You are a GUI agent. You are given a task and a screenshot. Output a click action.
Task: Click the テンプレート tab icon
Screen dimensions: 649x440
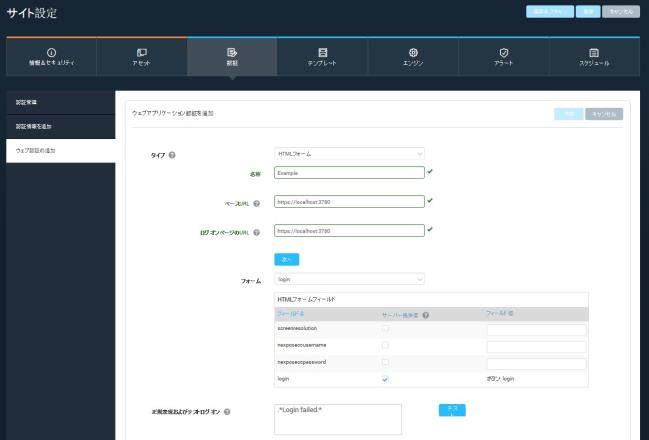click(x=322, y=52)
